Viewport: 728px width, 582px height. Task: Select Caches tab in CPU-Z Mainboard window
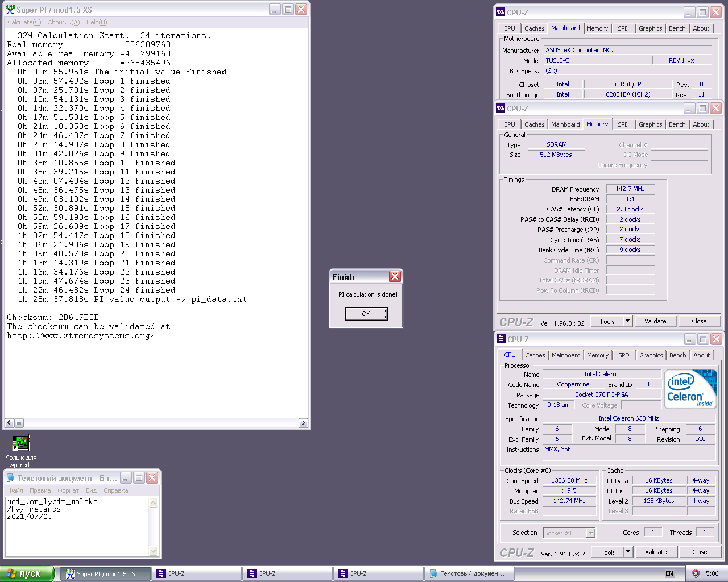(x=534, y=28)
